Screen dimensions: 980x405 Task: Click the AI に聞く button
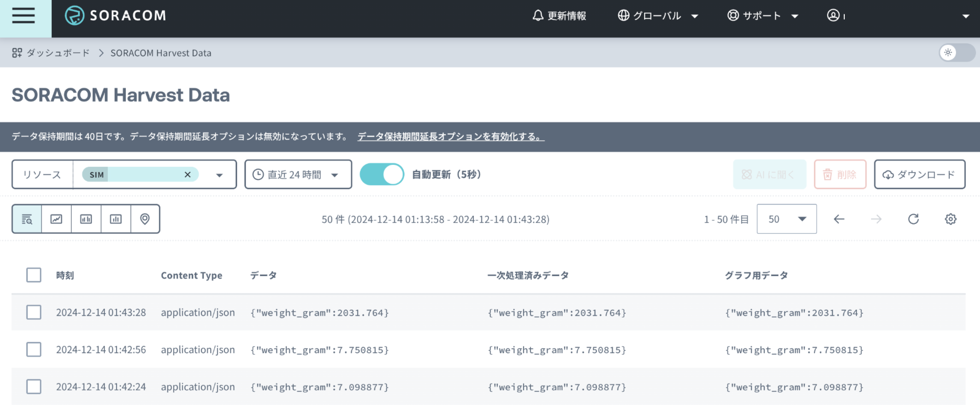point(770,175)
